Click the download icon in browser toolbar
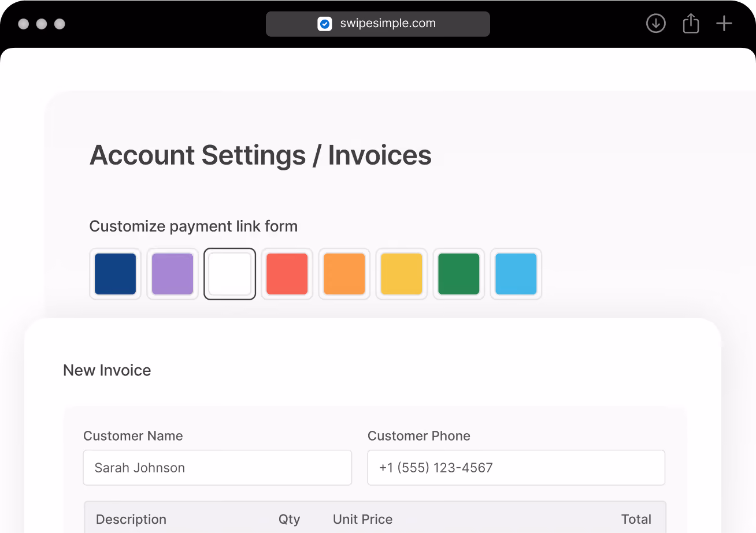 point(655,24)
